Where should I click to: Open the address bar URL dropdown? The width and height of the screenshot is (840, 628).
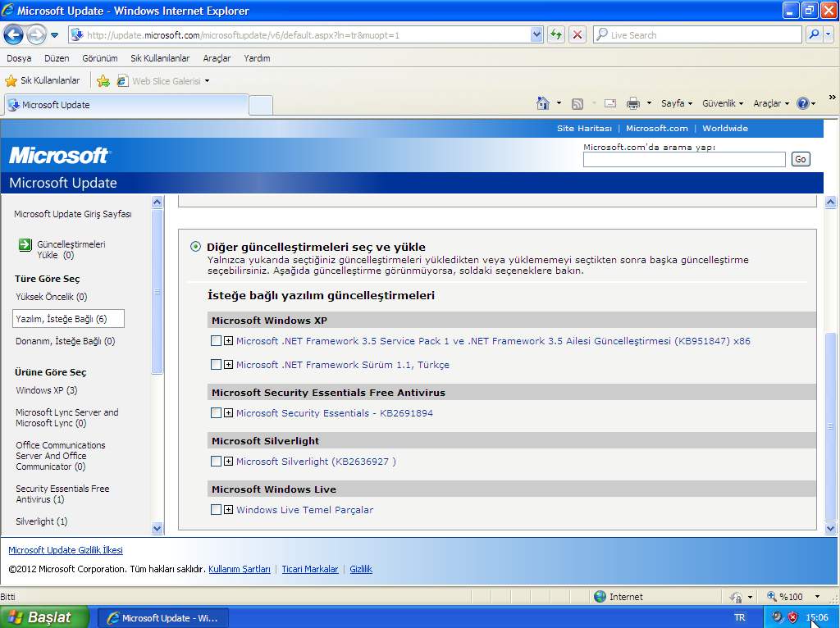(x=536, y=34)
